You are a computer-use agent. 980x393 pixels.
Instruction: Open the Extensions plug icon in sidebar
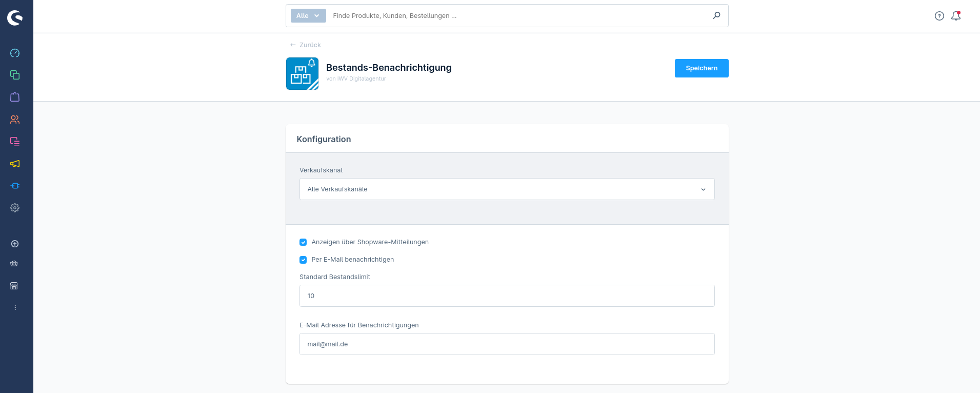15,186
